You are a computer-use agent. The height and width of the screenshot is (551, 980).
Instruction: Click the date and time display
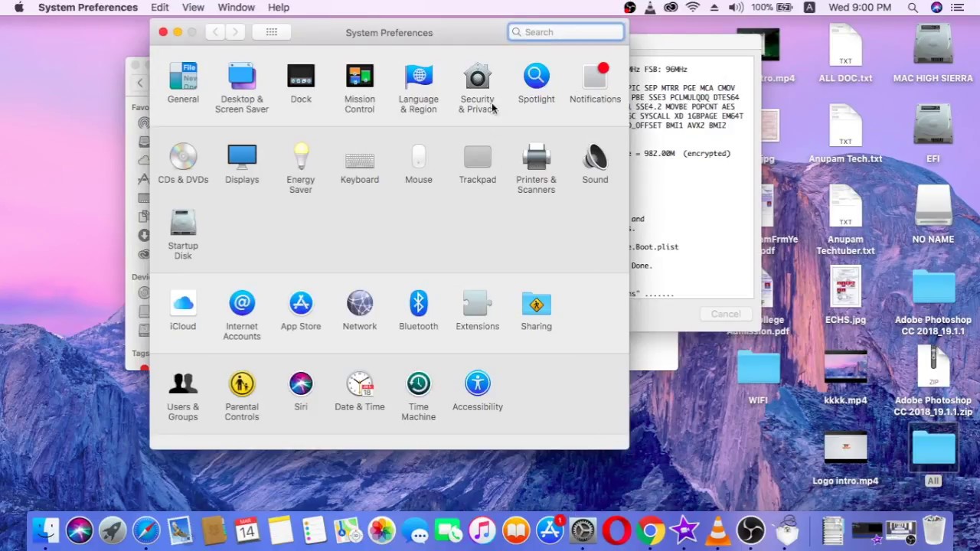(x=860, y=8)
